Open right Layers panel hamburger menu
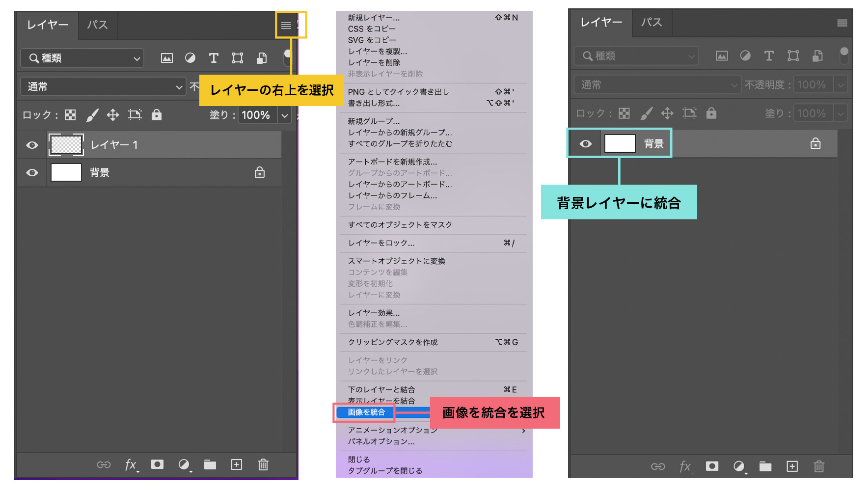This screenshot has height=491, width=868. [842, 23]
